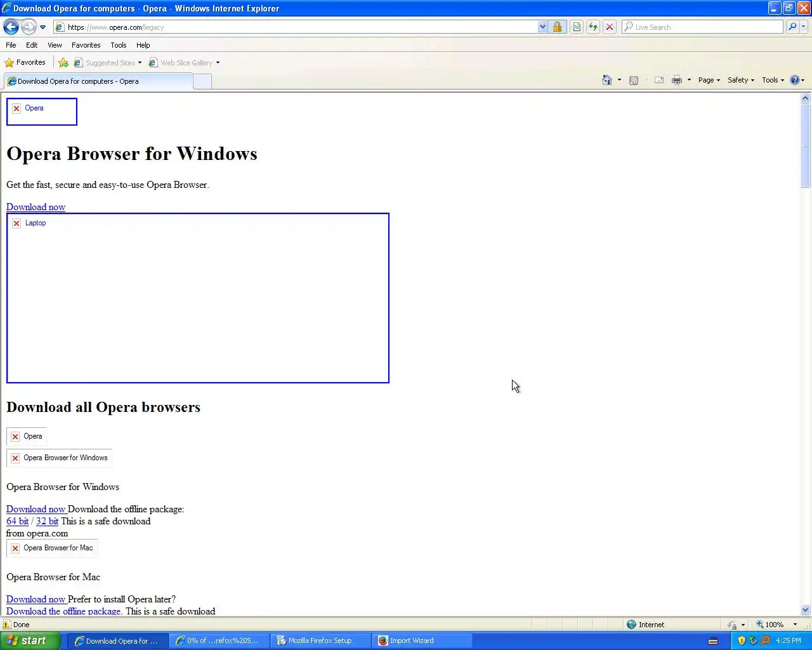Click the keyboard icon in taskbar
This screenshot has width=812, height=650.
click(x=713, y=640)
